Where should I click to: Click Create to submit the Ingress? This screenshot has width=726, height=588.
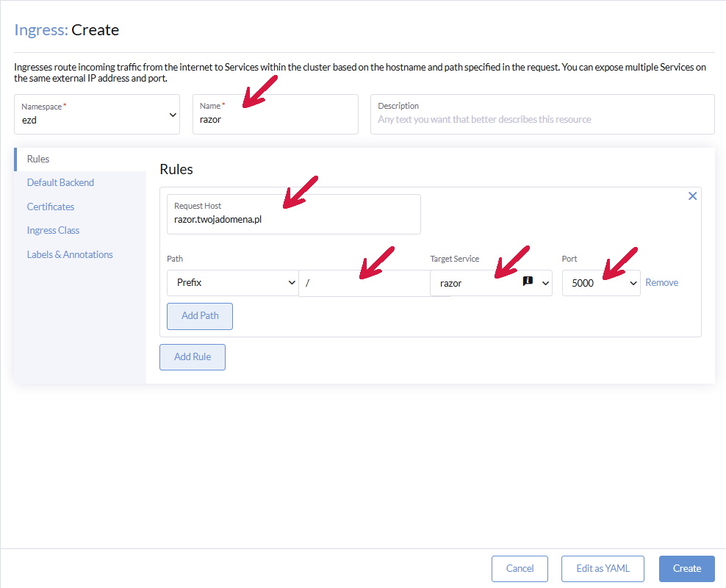click(x=686, y=568)
